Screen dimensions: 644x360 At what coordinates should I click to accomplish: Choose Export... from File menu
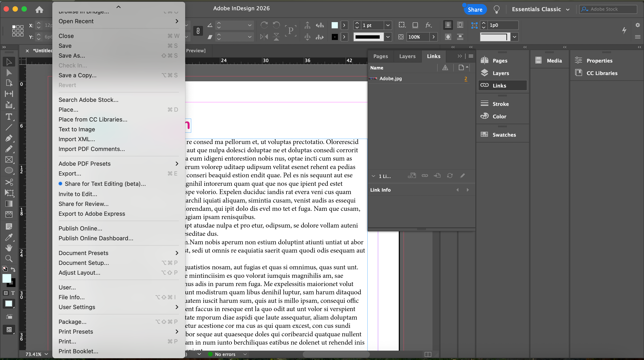pyautogui.click(x=70, y=174)
